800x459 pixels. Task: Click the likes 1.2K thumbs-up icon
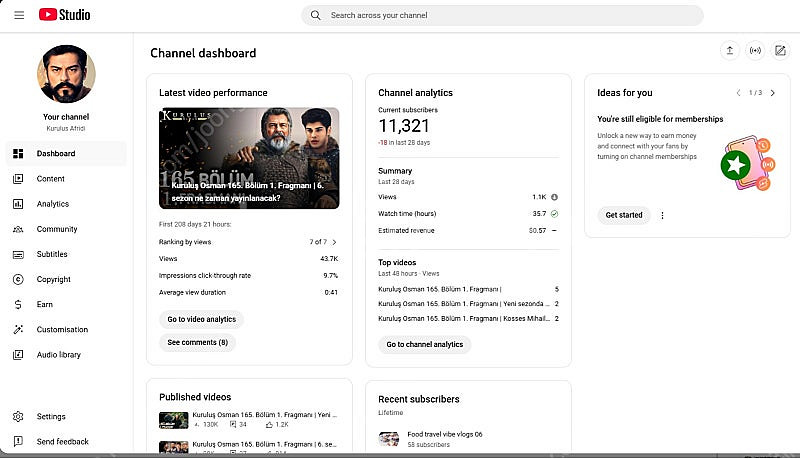(269, 424)
